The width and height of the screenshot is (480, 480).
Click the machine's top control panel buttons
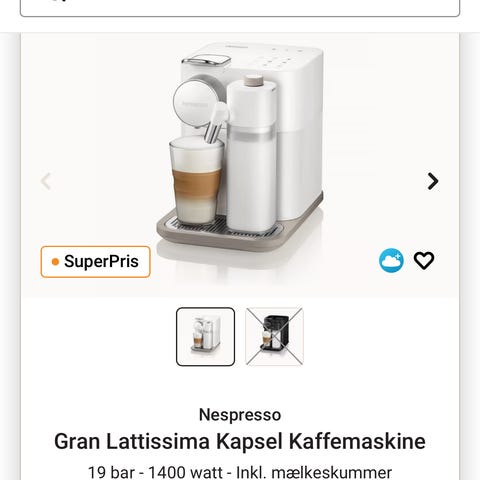pos(281,59)
